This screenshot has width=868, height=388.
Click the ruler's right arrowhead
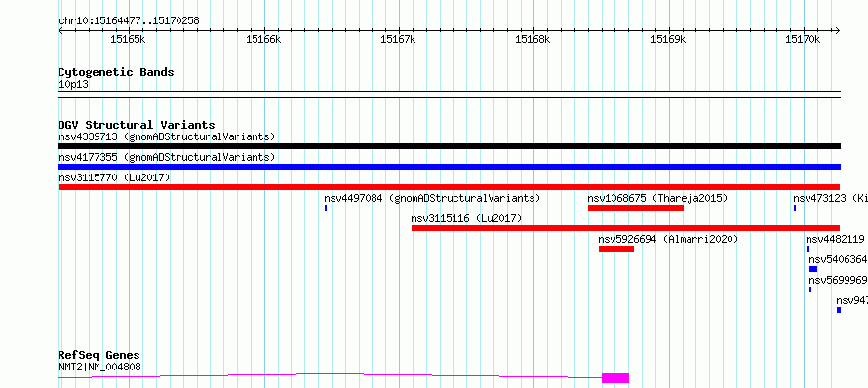[837, 30]
